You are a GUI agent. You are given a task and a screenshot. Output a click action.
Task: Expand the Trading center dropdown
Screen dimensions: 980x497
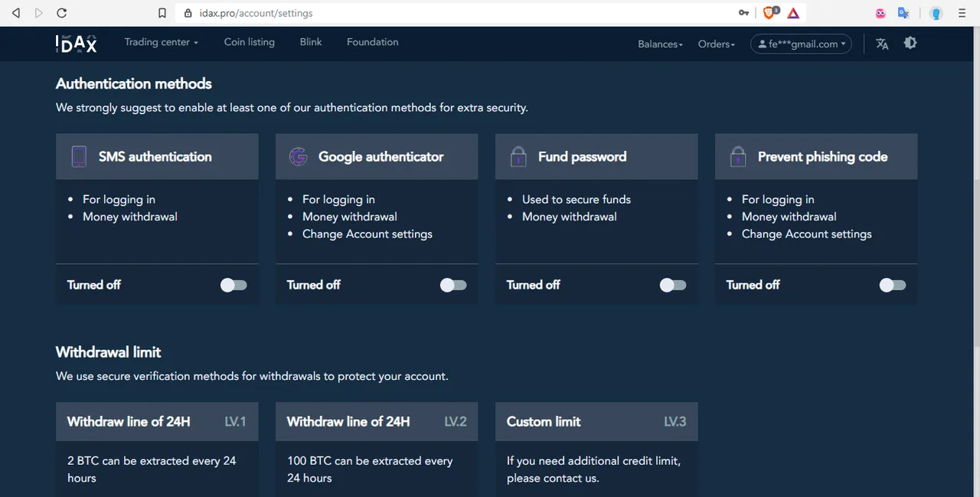click(x=162, y=42)
